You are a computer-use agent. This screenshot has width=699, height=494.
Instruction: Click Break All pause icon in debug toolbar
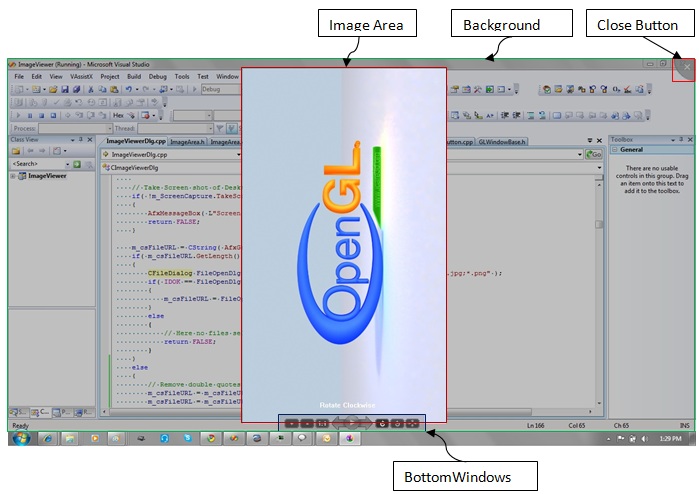coord(30,115)
